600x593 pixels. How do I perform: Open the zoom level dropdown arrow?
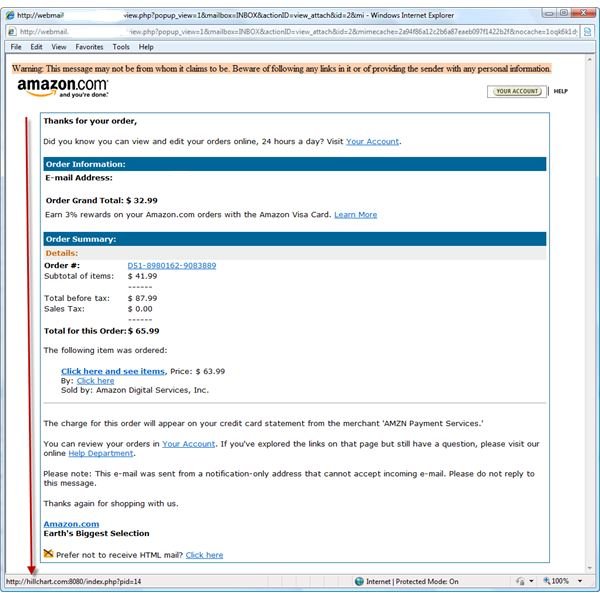click(580, 581)
